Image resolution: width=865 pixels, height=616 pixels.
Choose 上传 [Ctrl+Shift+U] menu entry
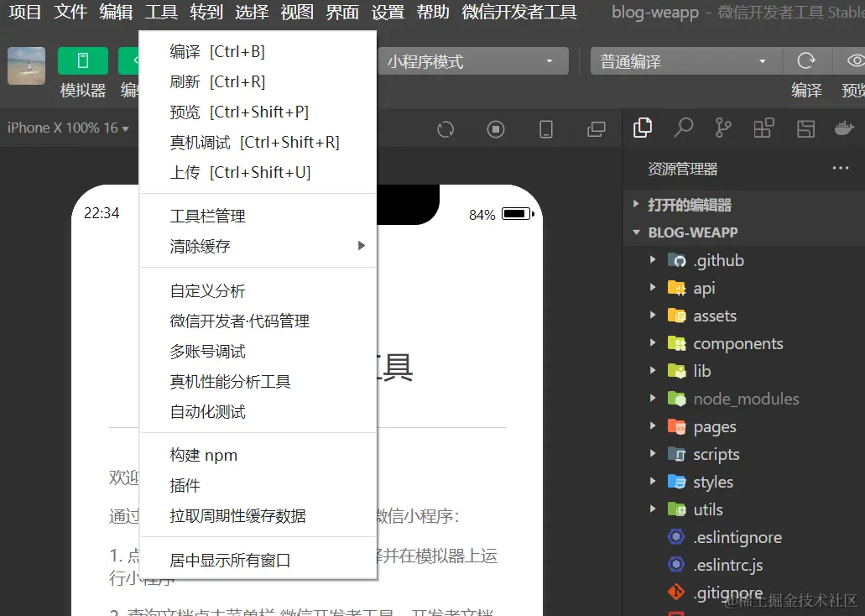click(258, 172)
